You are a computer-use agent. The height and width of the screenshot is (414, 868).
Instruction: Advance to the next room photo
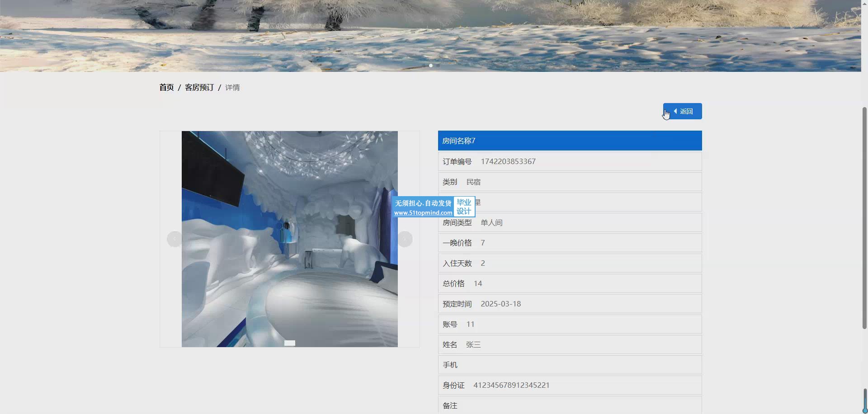(x=405, y=239)
